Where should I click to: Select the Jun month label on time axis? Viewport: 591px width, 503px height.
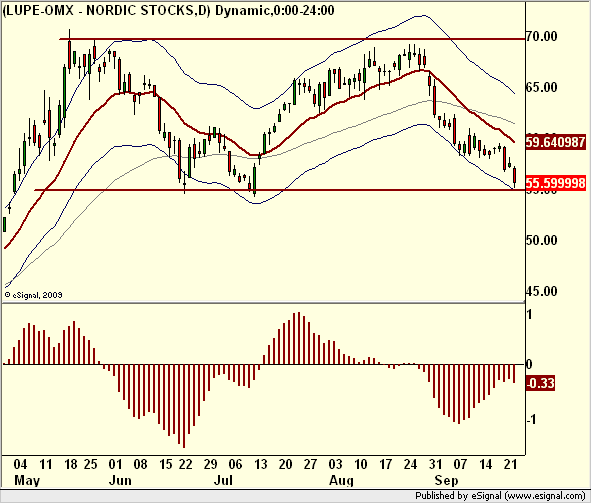pos(120,480)
